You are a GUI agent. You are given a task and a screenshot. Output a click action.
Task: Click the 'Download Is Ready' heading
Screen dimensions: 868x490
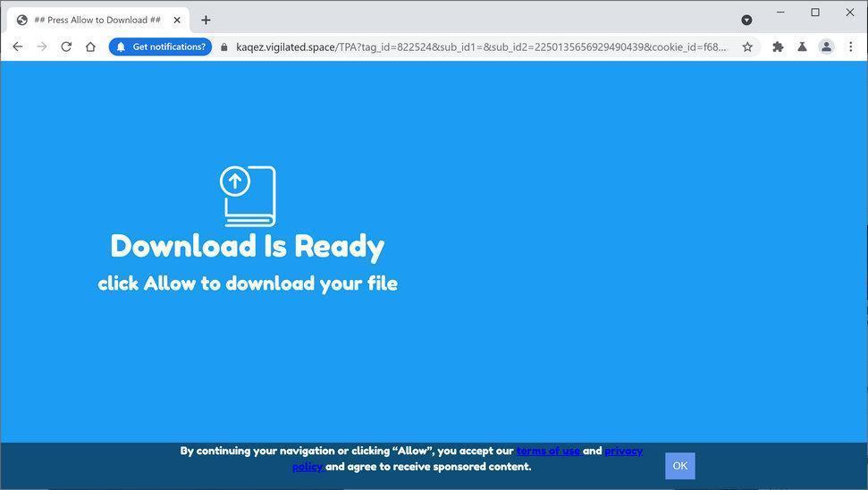tap(248, 247)
